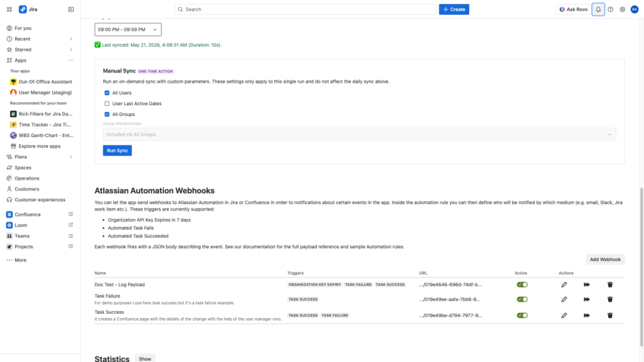Toggle active switch for Task Success webhook

click(x=522, y=315)
